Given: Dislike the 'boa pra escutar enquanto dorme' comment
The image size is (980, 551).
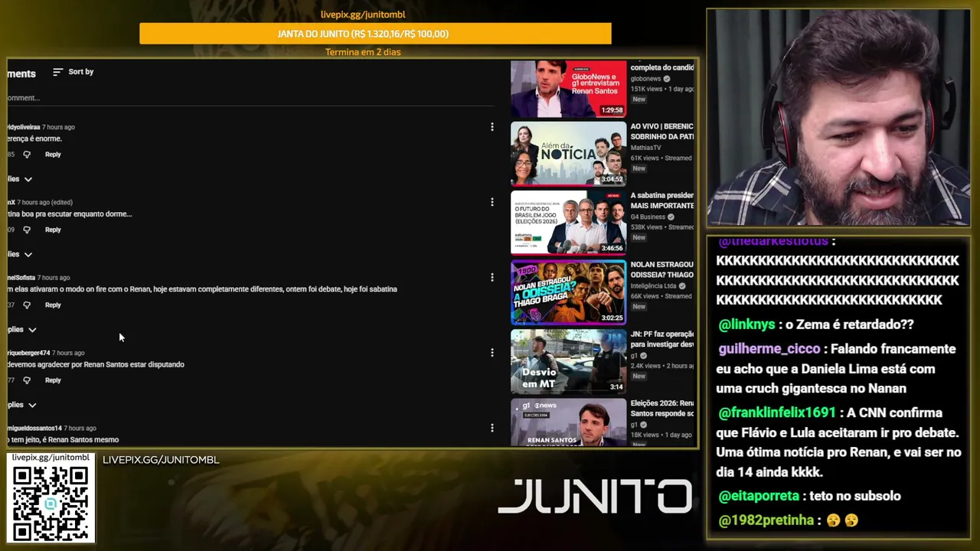Looking at the screenshot, I should tap(27, 230).
